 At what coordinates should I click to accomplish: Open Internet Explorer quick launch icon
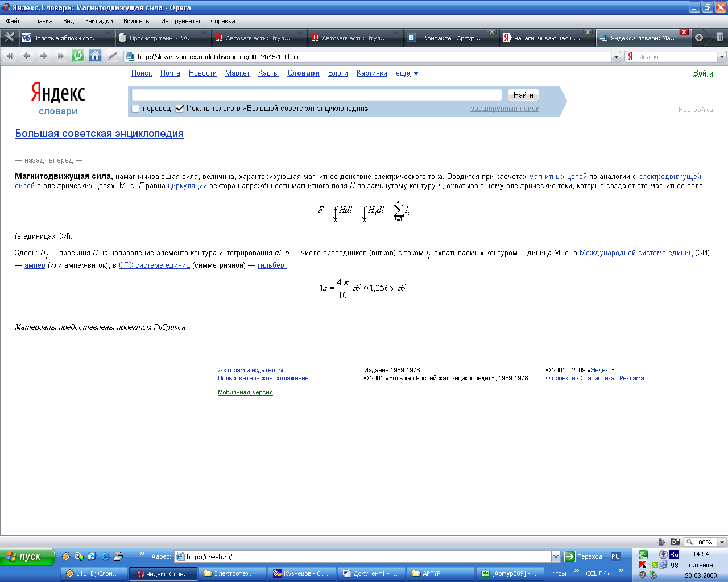(x=105, y=556)
